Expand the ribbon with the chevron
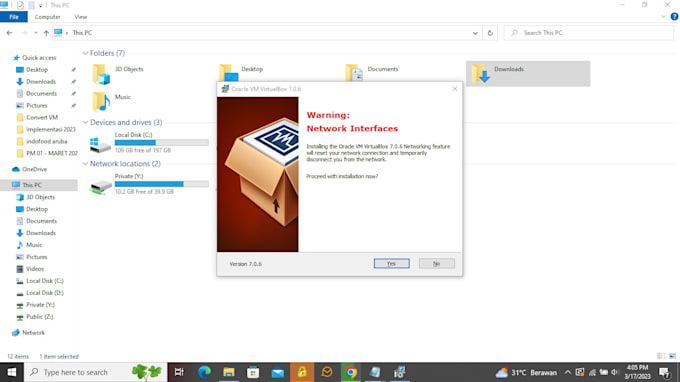 tap(664, 17)
